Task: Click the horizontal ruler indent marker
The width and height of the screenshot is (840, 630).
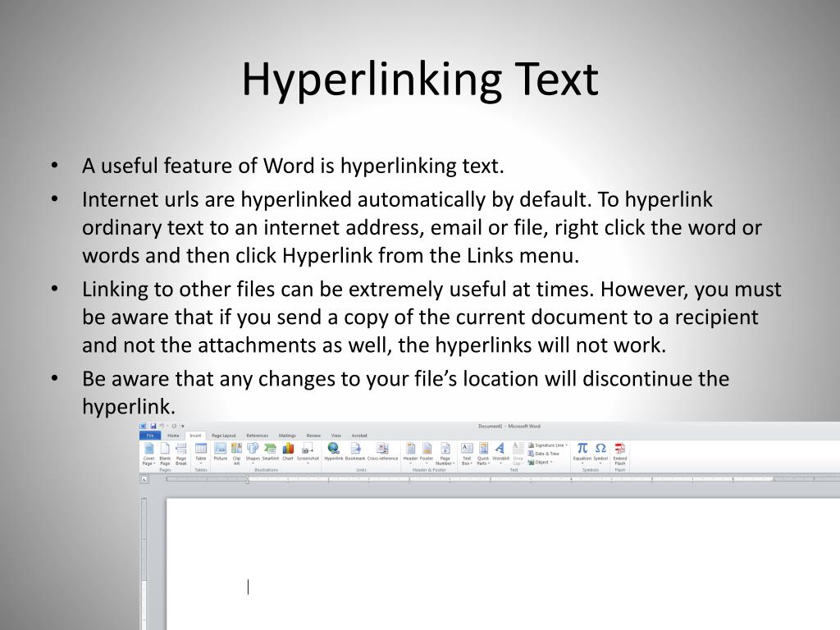Action: coord(247,479)
